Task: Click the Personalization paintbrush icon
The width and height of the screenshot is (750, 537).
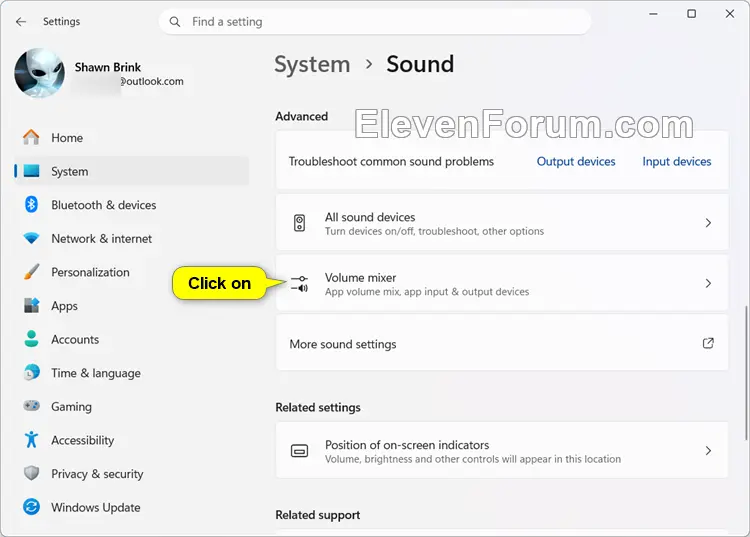Action: point(32,272)
